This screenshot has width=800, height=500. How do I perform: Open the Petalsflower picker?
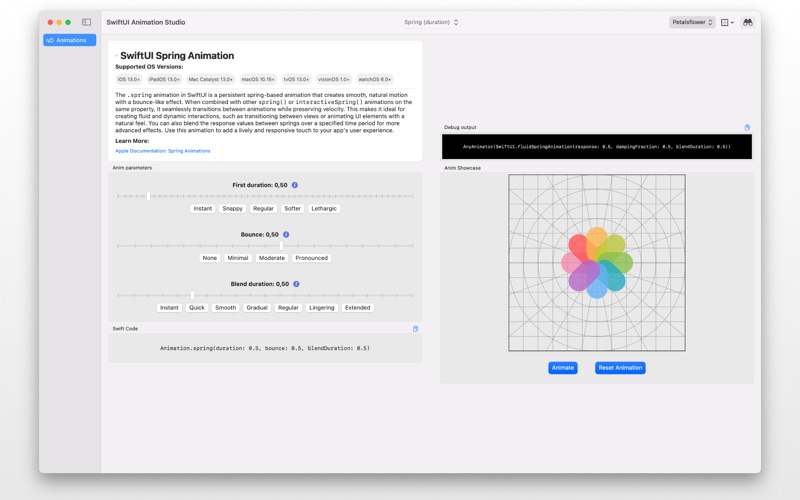(x=692, y=22)
